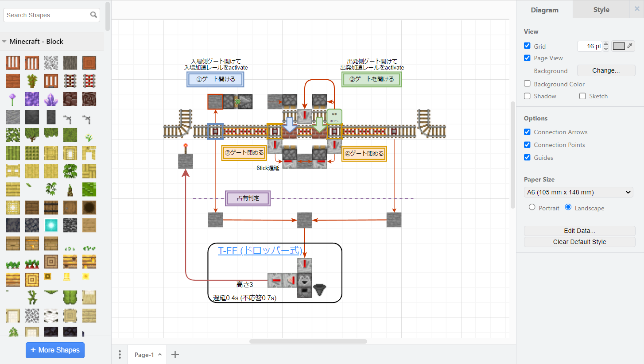
Task: Pick the amethyst cluster crystal shape
Action: pos(51,99)
